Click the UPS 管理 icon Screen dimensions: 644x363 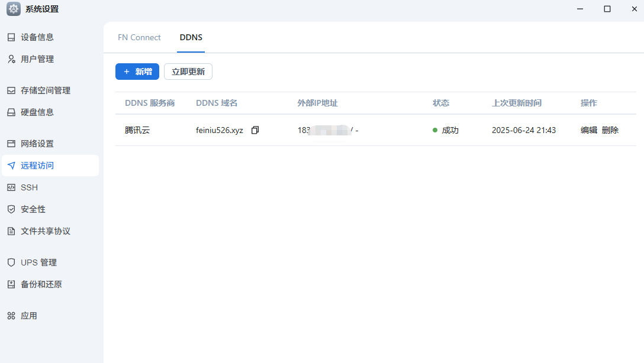[x=11, y=262]
